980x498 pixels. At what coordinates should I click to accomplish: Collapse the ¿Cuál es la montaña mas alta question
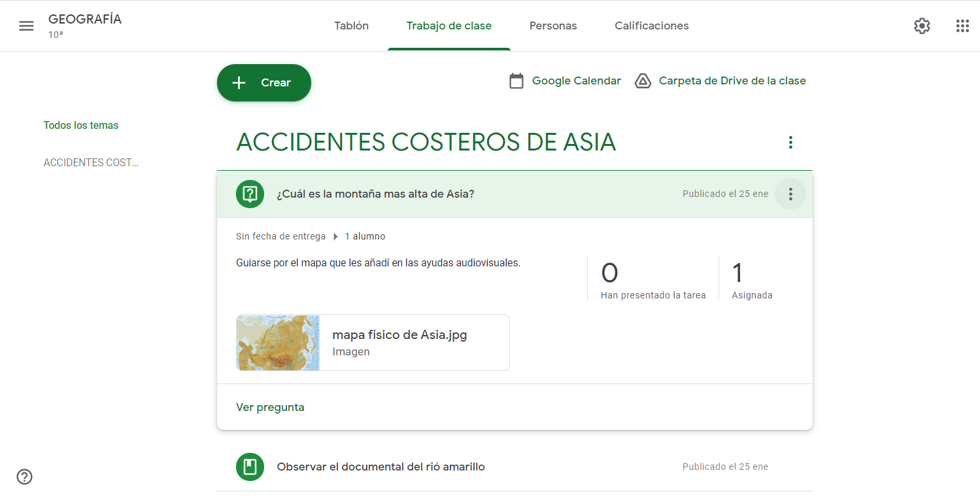coord(515,194)
